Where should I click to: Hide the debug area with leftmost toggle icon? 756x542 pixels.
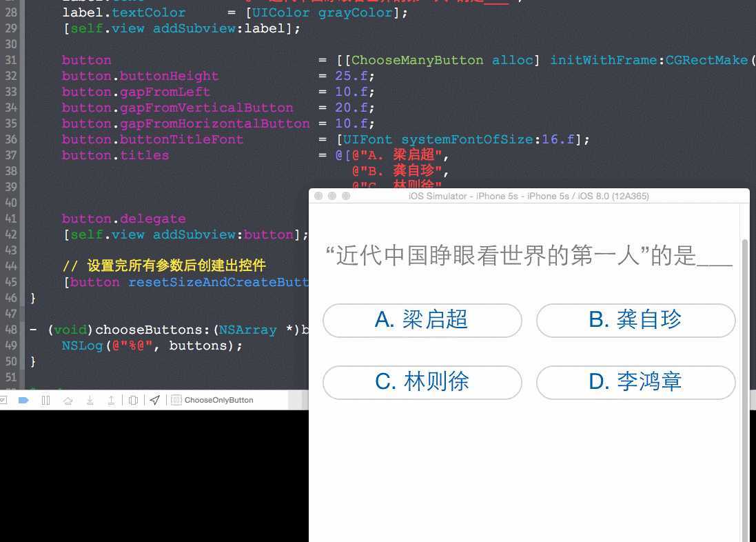tap(3, 400)
